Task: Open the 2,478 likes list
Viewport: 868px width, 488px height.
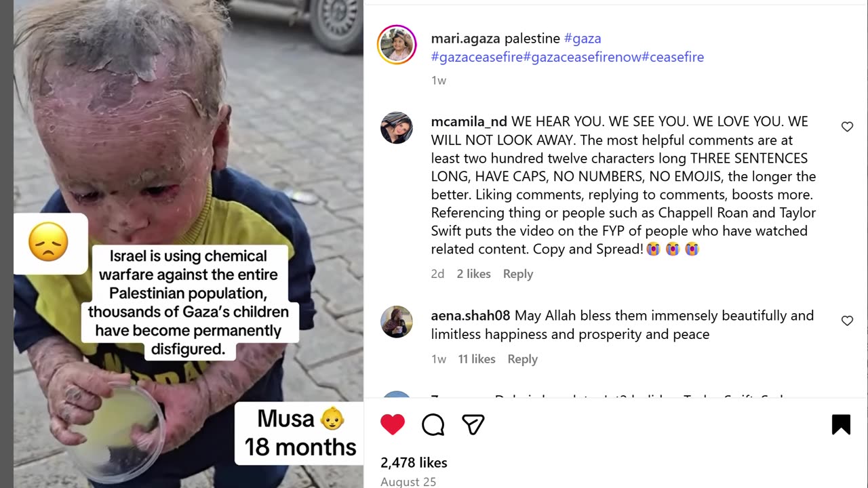Action: [x=414, y=463]
